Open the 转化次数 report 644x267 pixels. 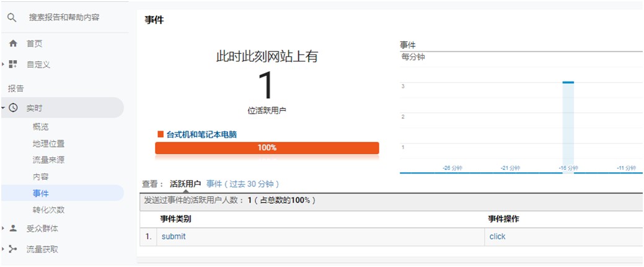pos(48,210)
